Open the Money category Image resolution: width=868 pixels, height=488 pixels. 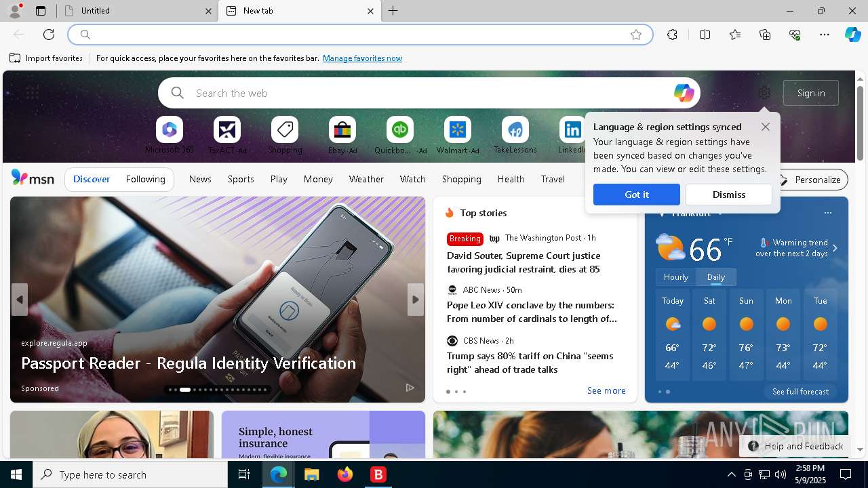click(318, 179)
